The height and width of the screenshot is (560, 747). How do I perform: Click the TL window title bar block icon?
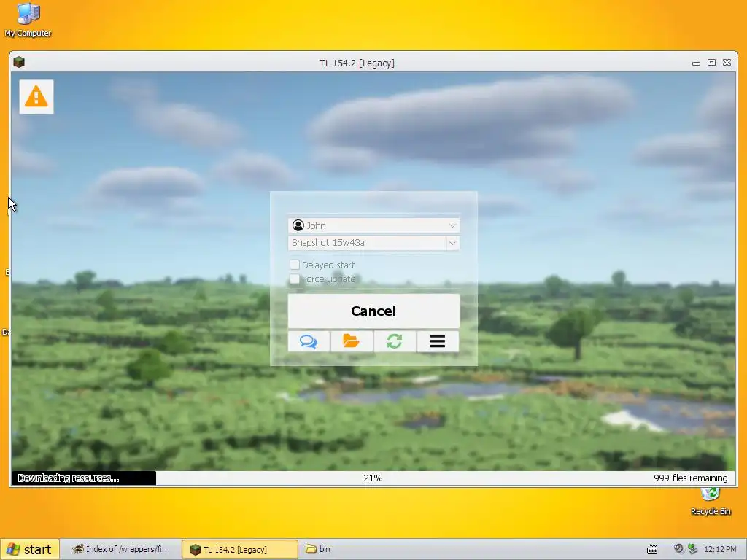click(18, 63)
